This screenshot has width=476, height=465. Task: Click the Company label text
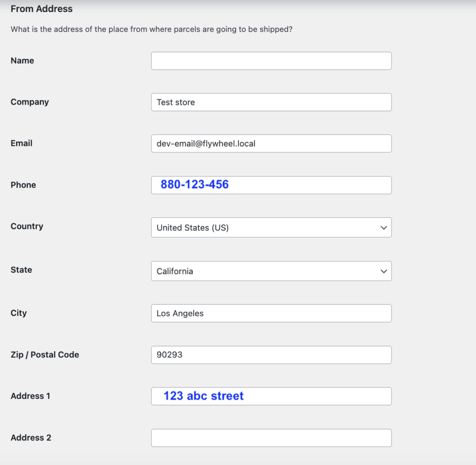coord(30,102)
